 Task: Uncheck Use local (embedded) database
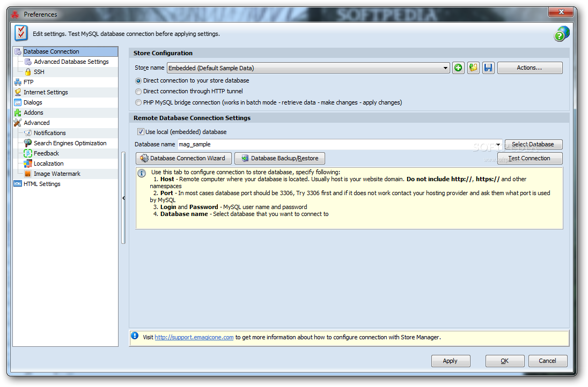[141, 131]
